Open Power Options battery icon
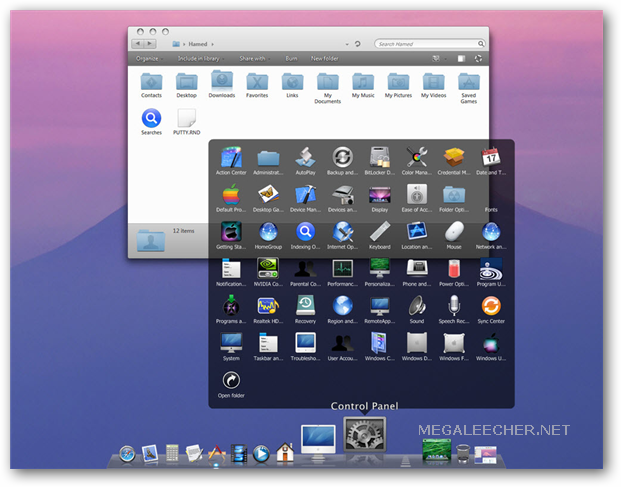Screen dimensions: 621x487 (454, 269)
